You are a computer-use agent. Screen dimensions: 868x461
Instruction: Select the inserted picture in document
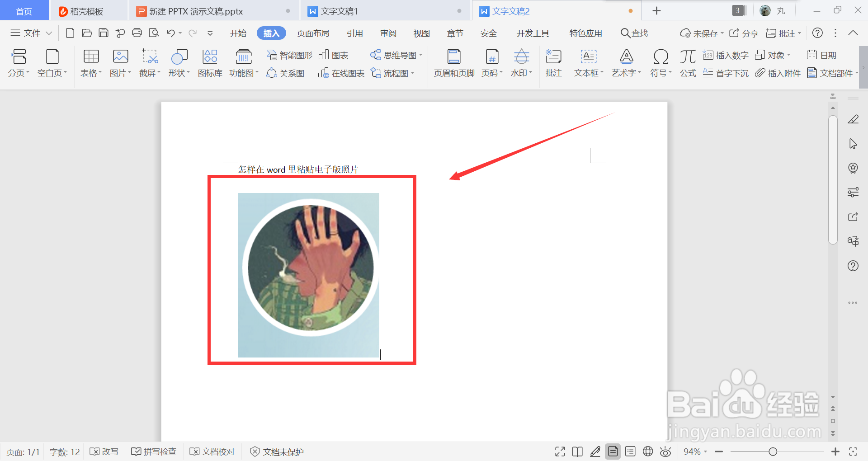point(308,275)
